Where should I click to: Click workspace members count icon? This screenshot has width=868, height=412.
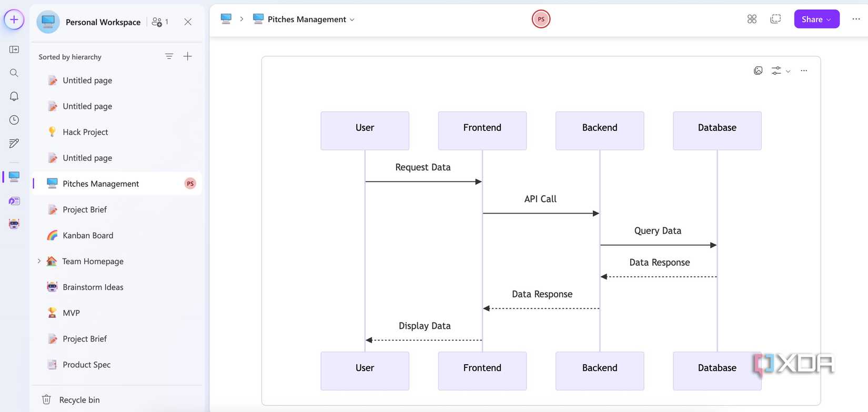click(x=159, y=22)
